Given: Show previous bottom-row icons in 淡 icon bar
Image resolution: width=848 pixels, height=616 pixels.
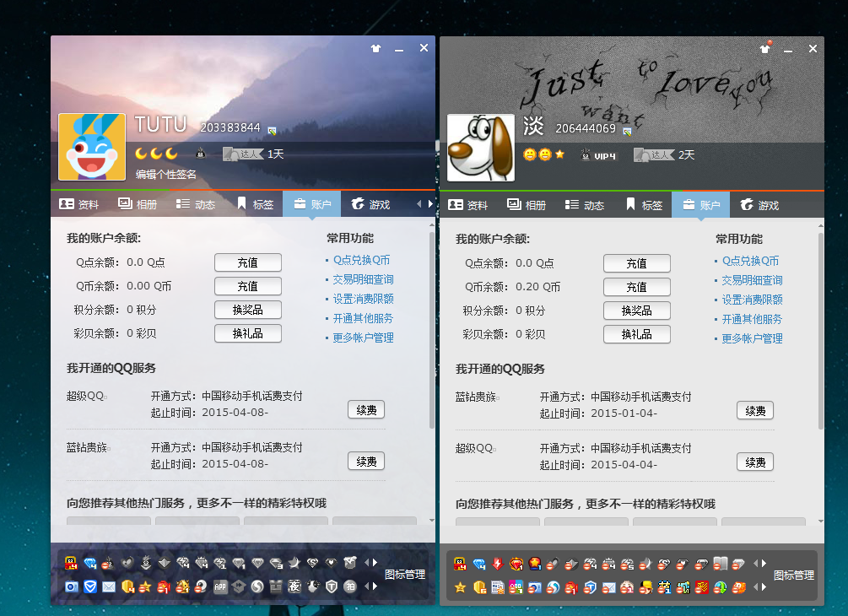Looking at the screenshot, I should point(755,586).
